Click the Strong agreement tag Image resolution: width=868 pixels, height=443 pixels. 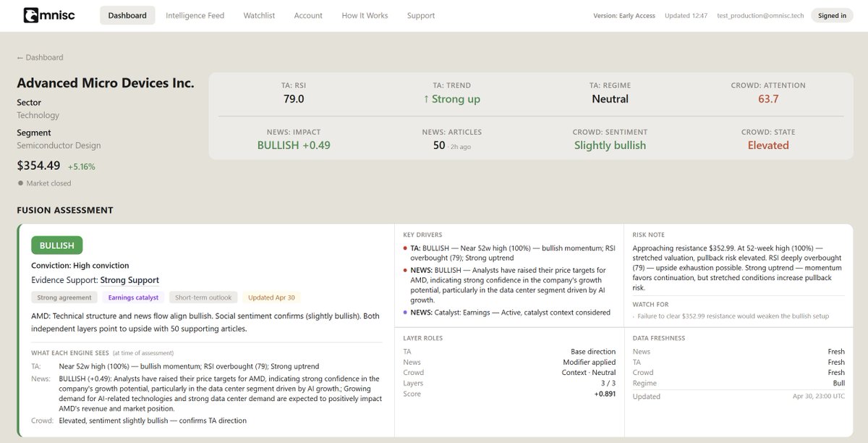click(64, 297)
